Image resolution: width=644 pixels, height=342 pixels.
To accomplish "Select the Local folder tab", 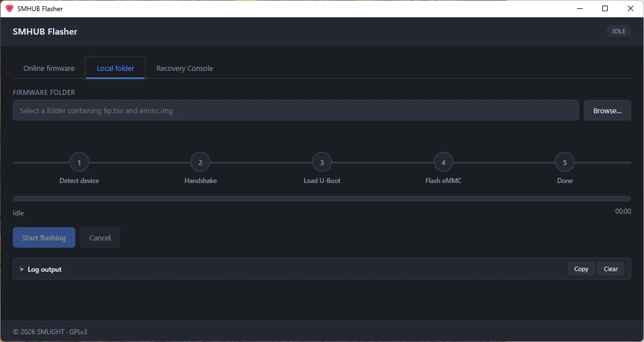I will (x=116, y=68).
